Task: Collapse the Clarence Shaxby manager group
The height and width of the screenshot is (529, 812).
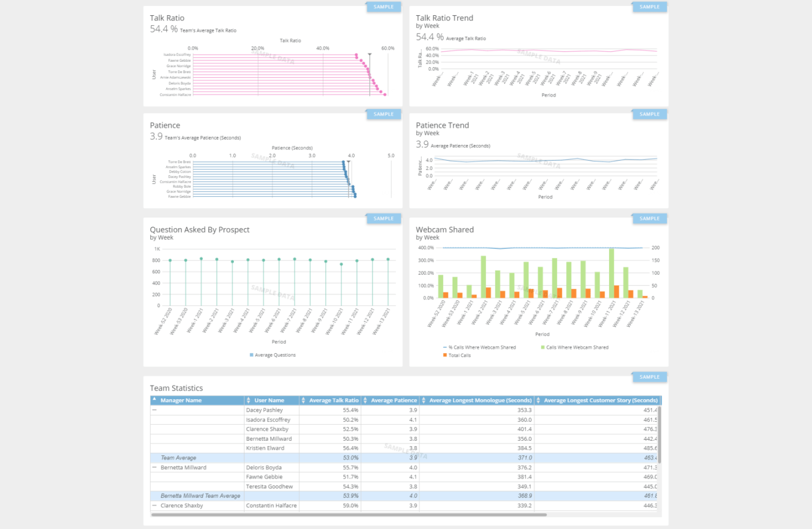Action: 154,506
